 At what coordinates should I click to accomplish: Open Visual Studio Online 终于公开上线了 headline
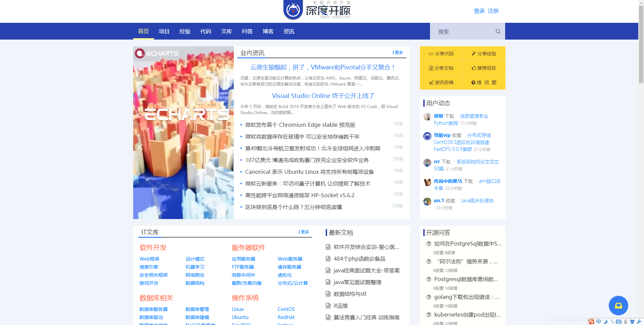[323, 96]
